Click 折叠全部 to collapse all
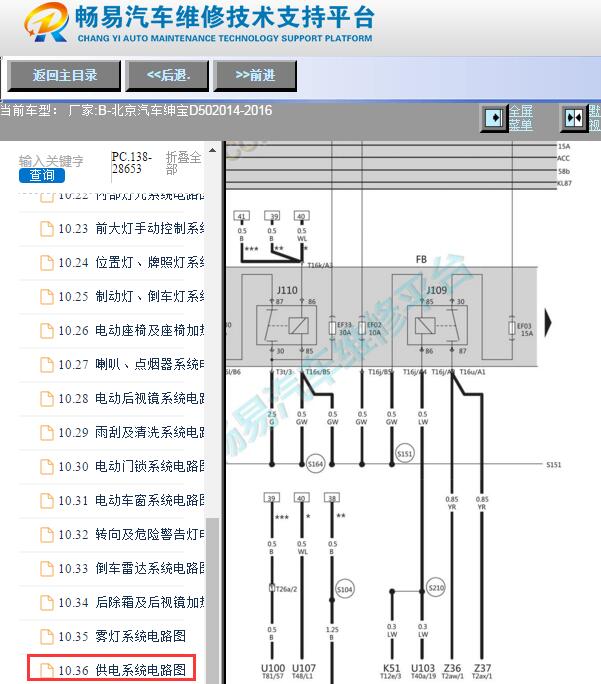Viewport: 601px width, 684px height. click(183, 163)
